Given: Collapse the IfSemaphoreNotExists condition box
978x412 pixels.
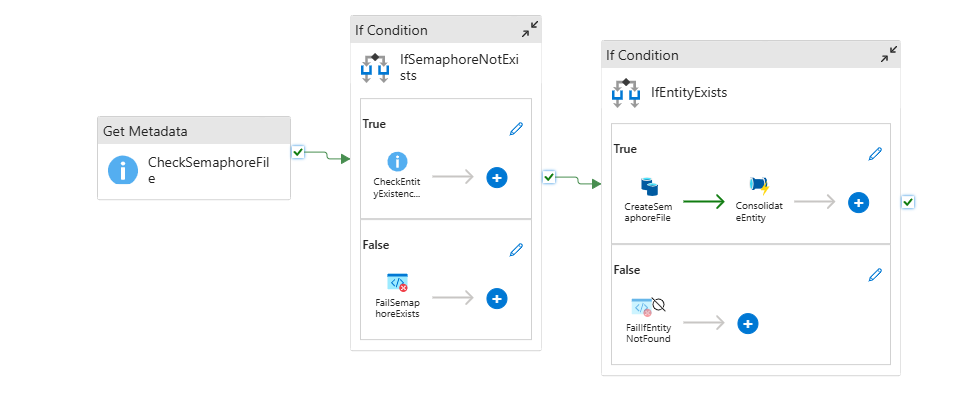Looking at the screenshot, I should (x=528, y=30).
